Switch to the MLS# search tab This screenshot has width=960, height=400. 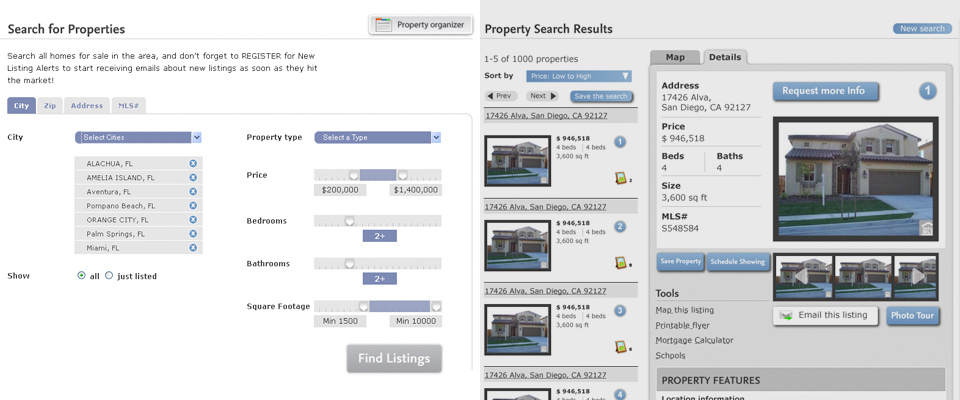point(128,105)
